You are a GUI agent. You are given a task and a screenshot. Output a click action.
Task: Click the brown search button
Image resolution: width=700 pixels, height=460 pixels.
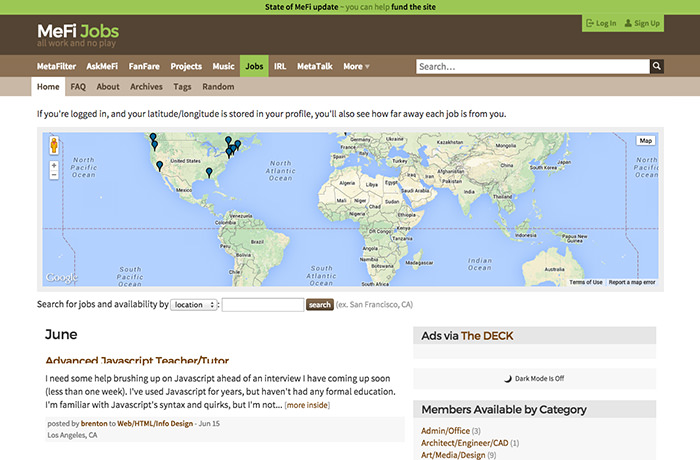pos(320,305)
